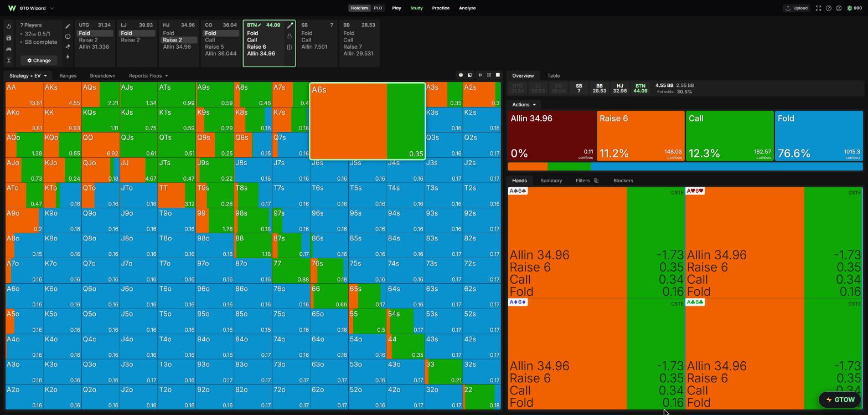Select the blue Fold 76.6% action tile
868x415 pixels.
[x=819, y=136]
